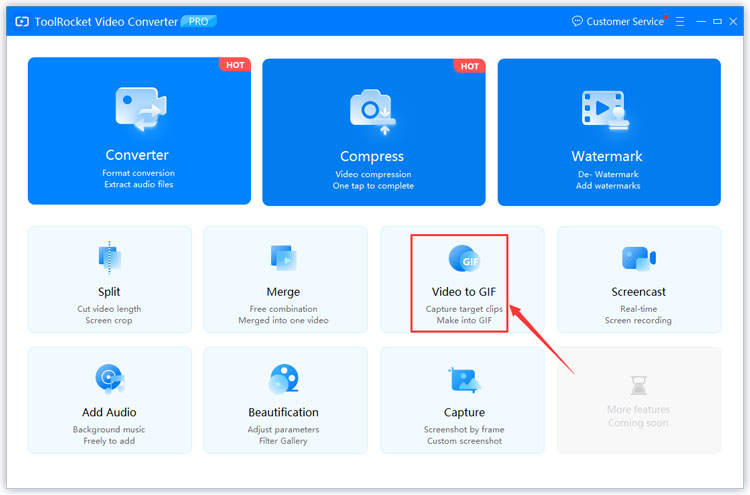Image resolution: width=750 pixels, height=495 pixels.
Task: Select the Split tool icon
Action: tap(110, 258)
